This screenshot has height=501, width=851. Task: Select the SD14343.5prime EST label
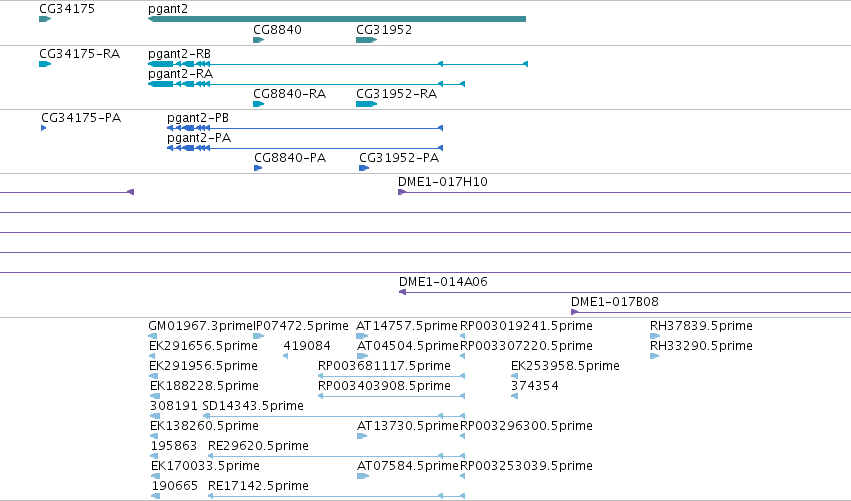coord(253,406)
